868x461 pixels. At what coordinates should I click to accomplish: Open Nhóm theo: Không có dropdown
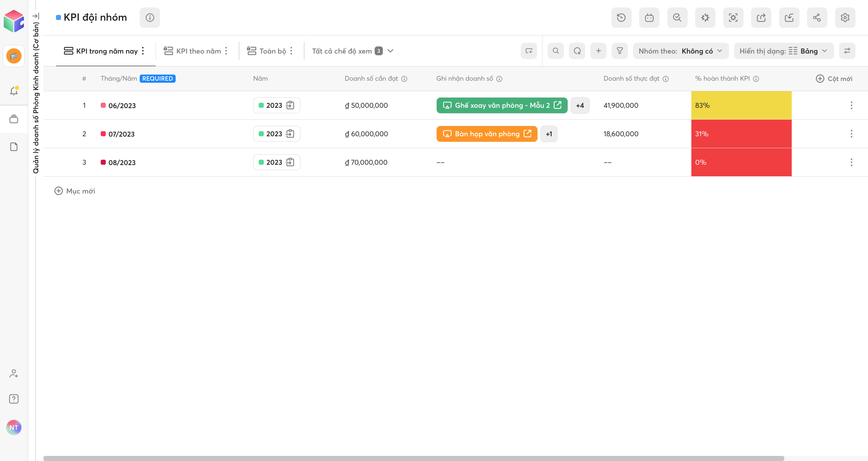(681, 51)
